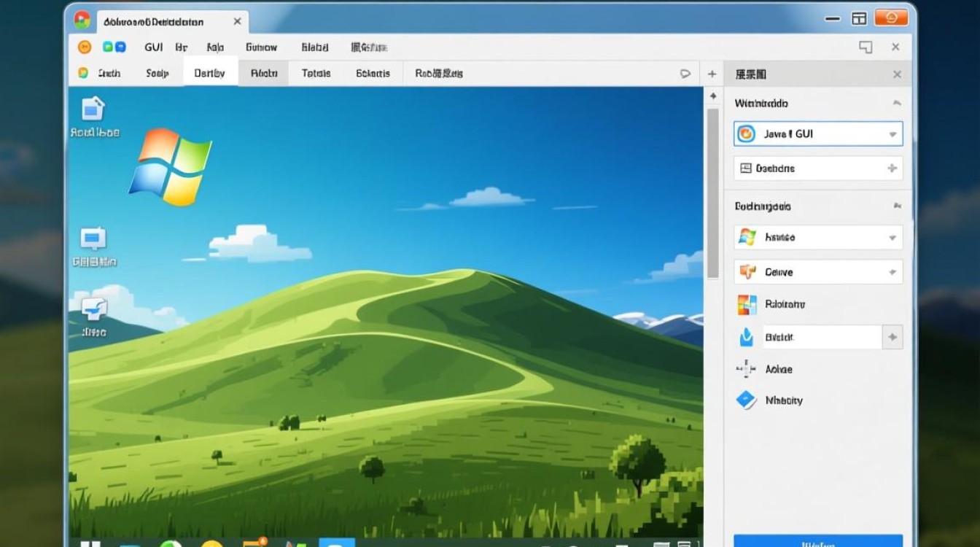Open the GUI menu in the menu bar

154,47
